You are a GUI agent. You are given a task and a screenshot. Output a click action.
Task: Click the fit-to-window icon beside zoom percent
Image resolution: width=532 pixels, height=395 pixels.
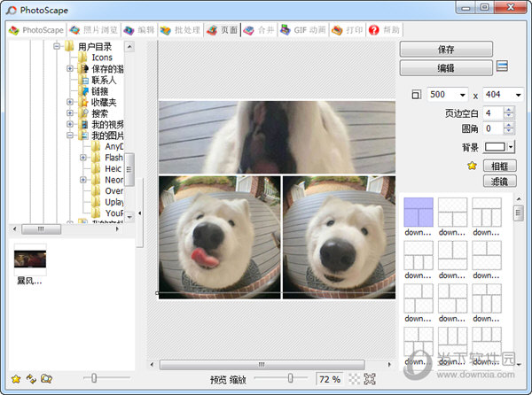tap(371, 379)
